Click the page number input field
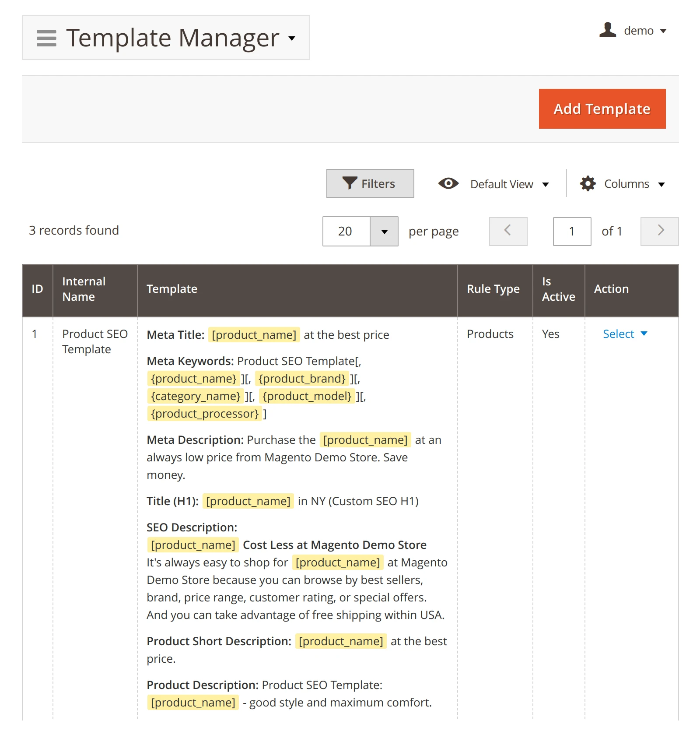700x731 pixels. point(571,231)
